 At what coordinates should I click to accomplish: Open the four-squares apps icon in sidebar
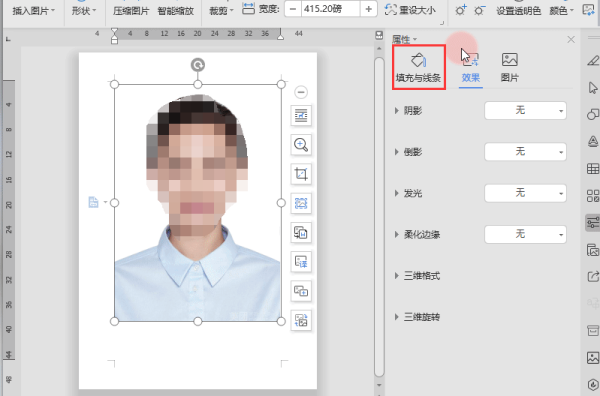tap(593, 196)
